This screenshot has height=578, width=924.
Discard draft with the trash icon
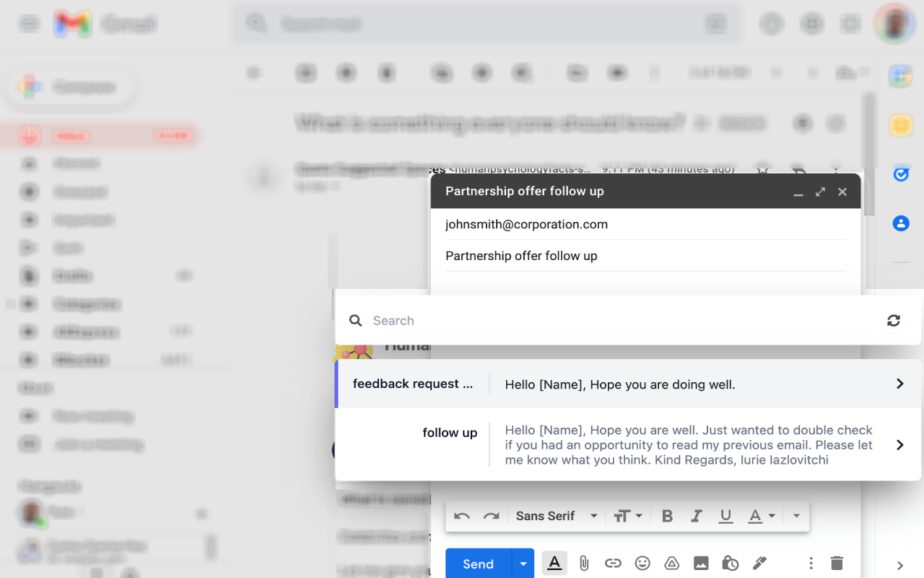click(837, 564)
